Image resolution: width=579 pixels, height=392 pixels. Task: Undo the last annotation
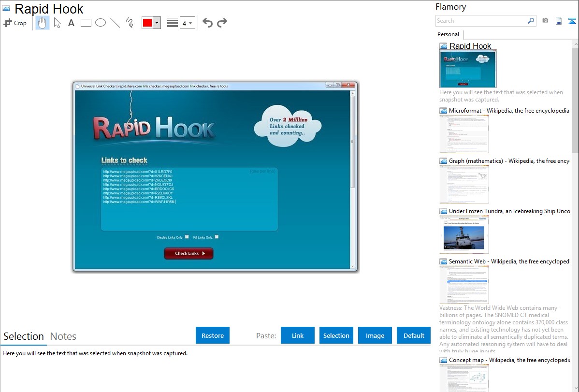[x=207, y=23]
